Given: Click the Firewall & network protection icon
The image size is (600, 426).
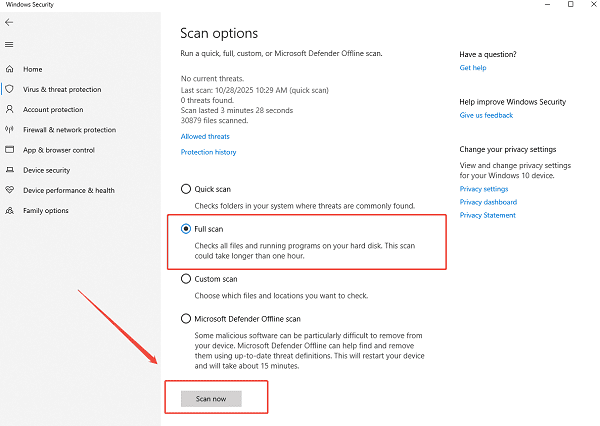Looking at the screenshot, I should click(x=10, y=130).
